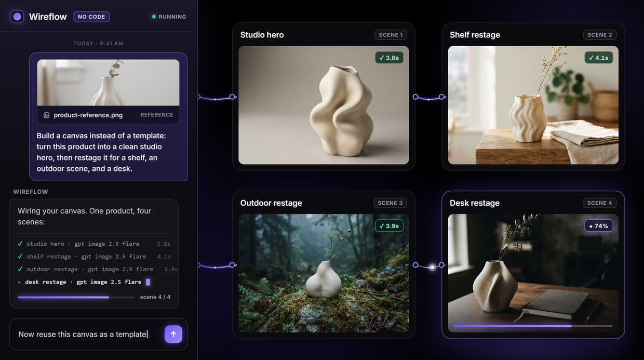Click the Desk restage card title
This screenshot has height=360, width=644.
click(475, 203)
